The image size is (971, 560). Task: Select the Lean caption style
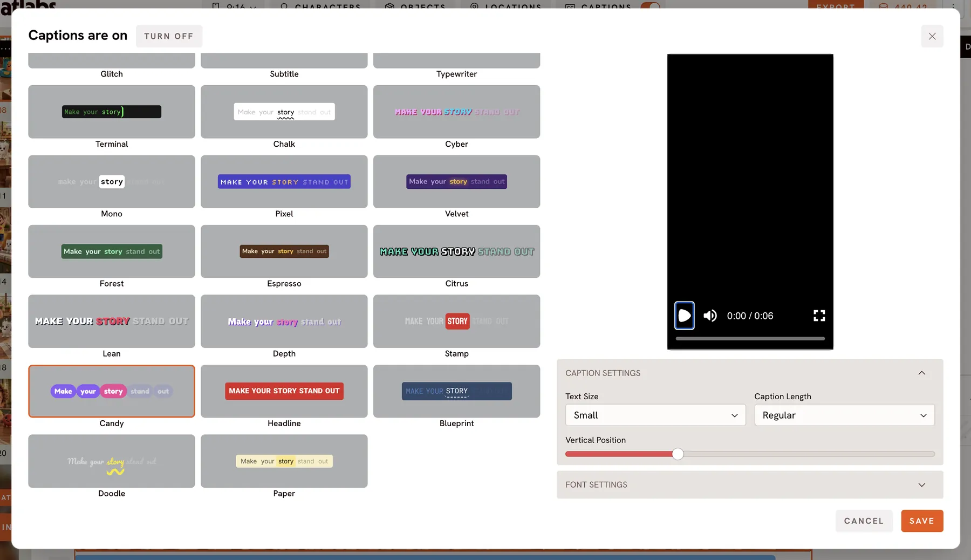click(112, 321)
